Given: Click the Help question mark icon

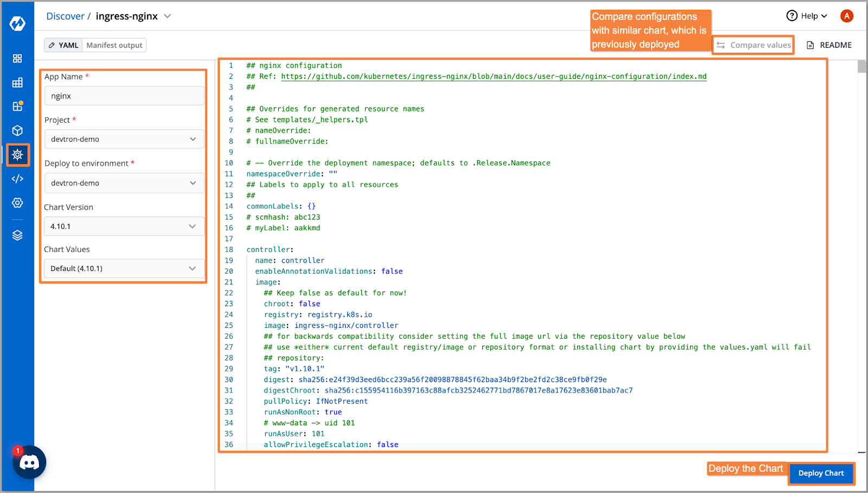Looking at the screenshot, I should pyautogui.click(x=792, y=16).
